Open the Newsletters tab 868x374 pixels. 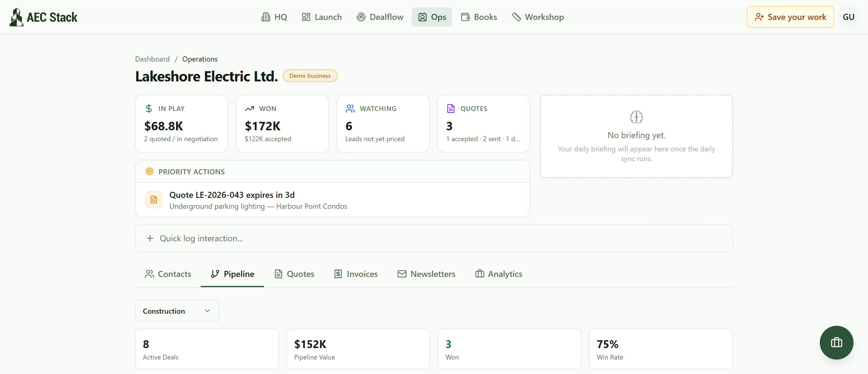point(426,274)
